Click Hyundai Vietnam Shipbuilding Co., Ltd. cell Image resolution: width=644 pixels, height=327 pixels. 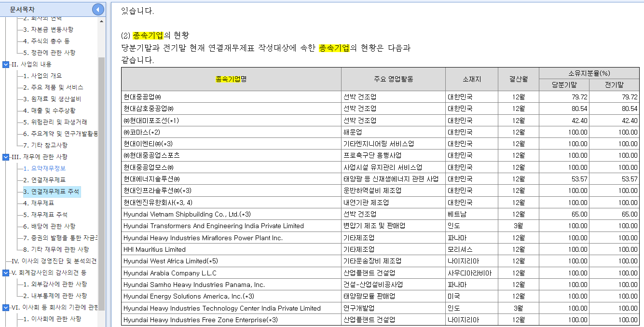click(x=231, y=214)
